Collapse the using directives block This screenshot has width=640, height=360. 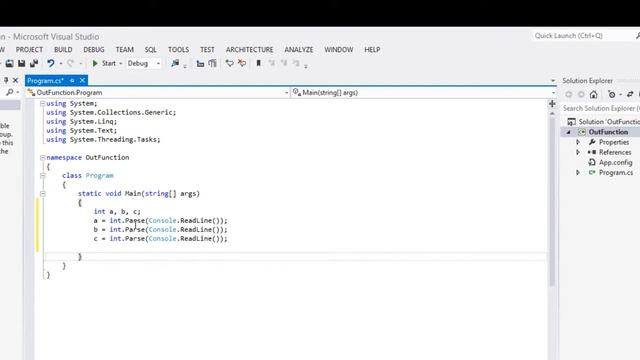pos(42,104)
